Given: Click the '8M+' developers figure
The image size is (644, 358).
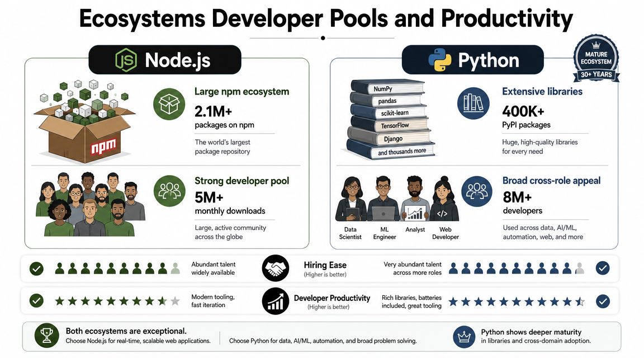Looking at the screenshot, I should pos(517,197).
